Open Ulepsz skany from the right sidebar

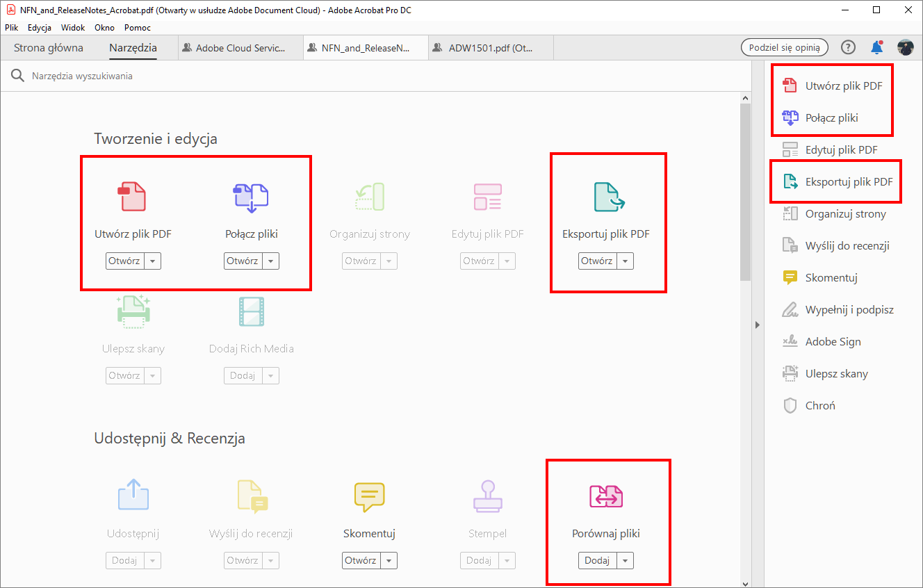(x=826, y=374)
